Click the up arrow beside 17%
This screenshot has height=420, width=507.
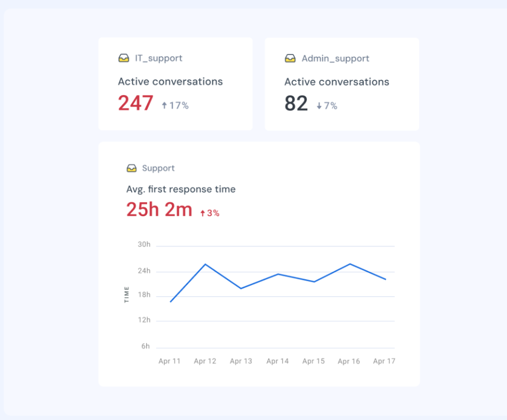point(164,105)
